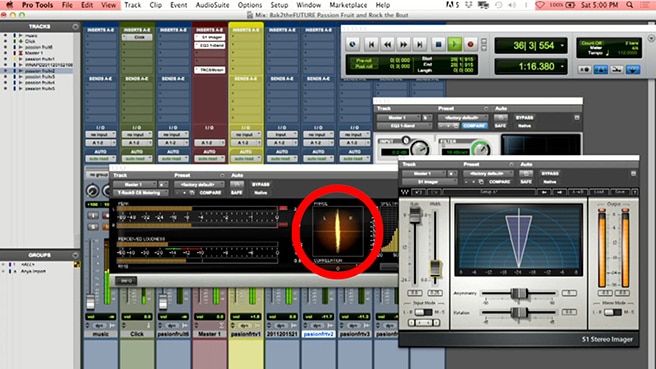
Task: Click the online sync icon in transport
Action: tap(353, 44)
